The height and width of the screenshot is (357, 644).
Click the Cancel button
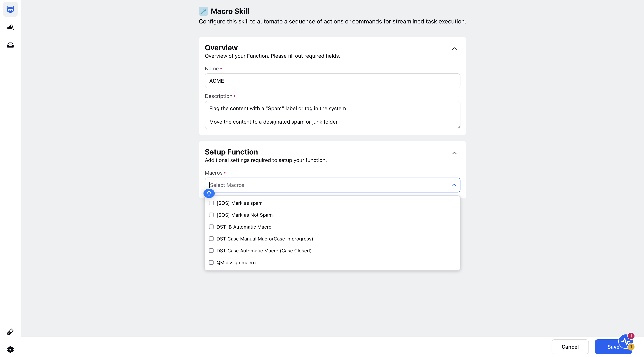point(570,347)
